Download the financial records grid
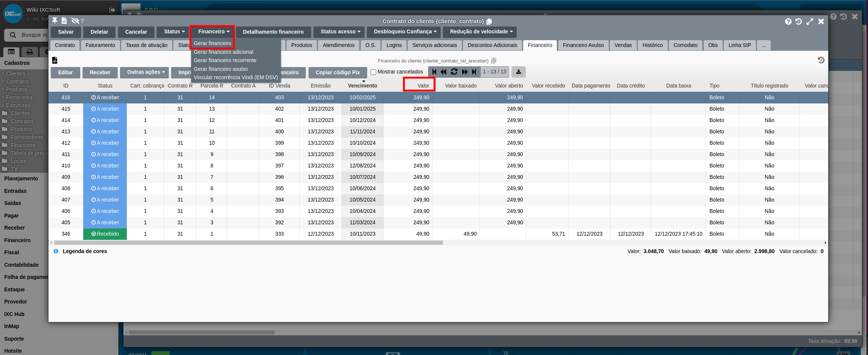This screenshot has height=355, width=868. pyautogui.click(x=519, y=72)
